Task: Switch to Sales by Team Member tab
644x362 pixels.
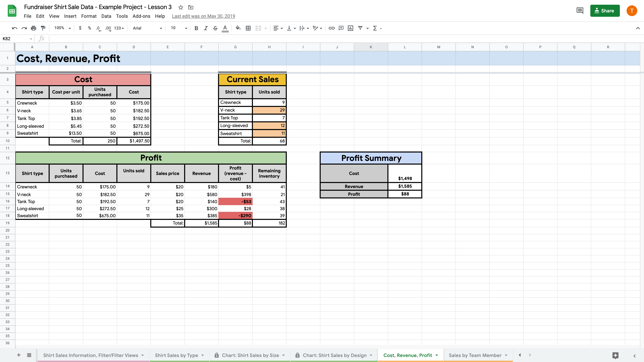Action: click(475, 355)
